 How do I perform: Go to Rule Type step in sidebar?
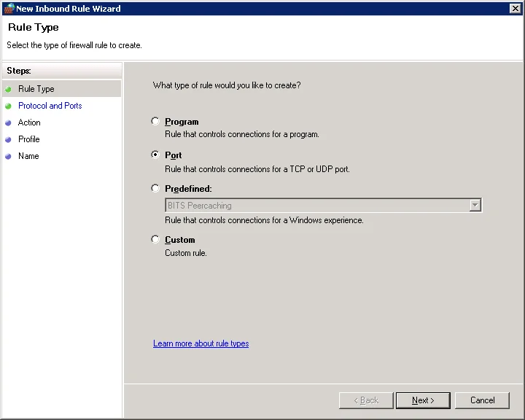(x=36, y=89)
